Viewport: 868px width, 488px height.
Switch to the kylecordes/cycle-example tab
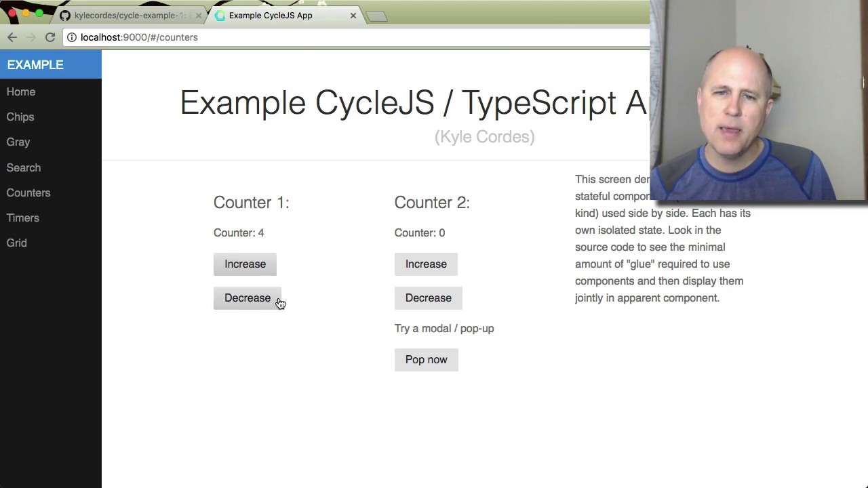(129, 15)
